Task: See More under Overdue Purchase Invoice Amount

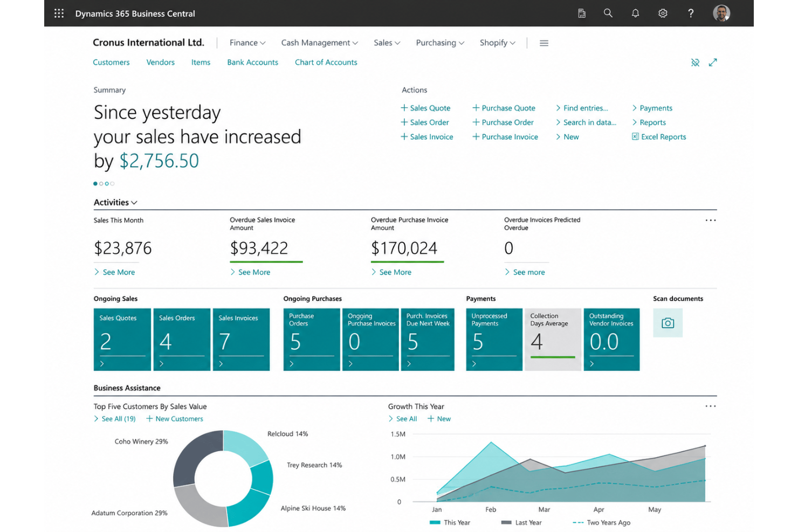Action: click(x=391, y=272)
